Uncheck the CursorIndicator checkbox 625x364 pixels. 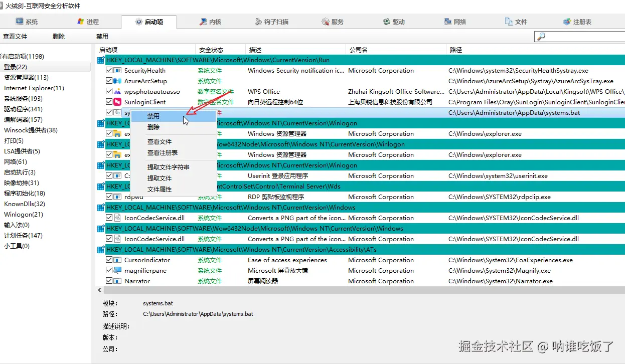(x=109, y=260)
